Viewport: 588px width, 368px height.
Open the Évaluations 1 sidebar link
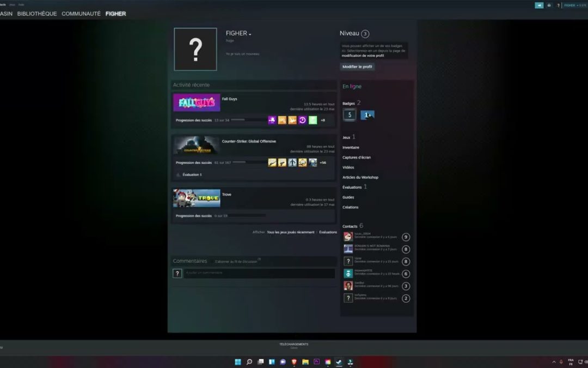354,187
